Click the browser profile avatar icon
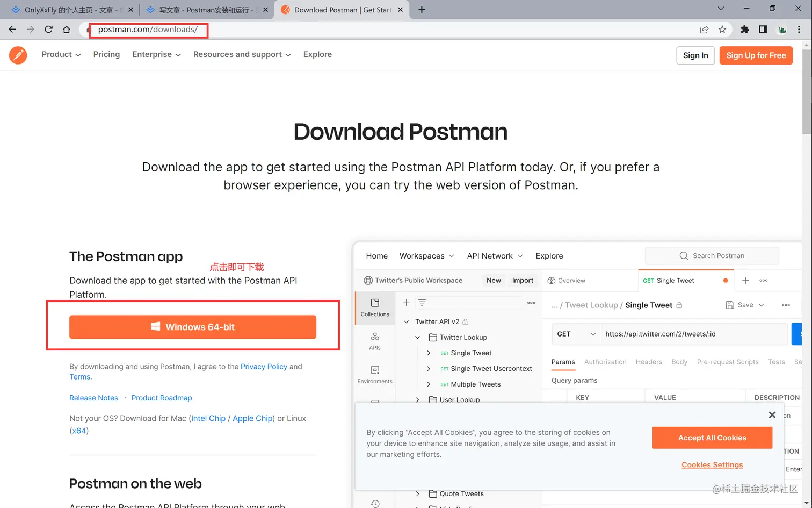 (782, 30)
